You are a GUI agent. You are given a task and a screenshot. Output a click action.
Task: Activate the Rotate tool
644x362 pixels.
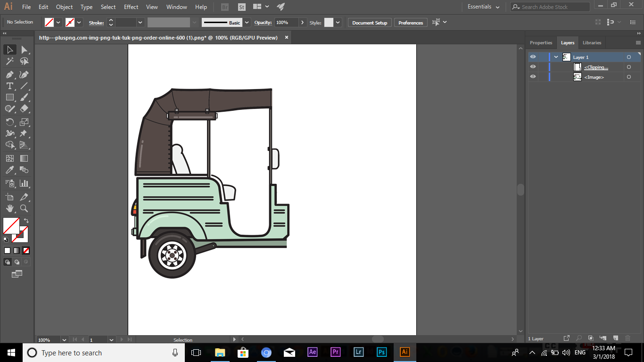[x=10, y=122]
